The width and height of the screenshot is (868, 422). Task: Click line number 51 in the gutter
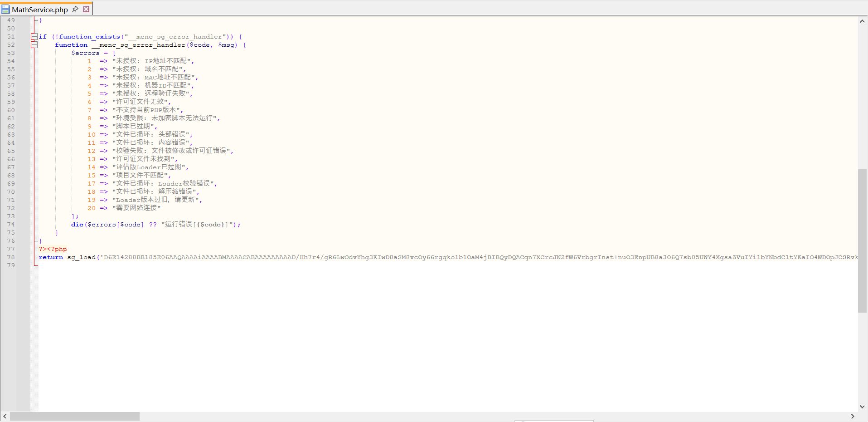point(11,37)
